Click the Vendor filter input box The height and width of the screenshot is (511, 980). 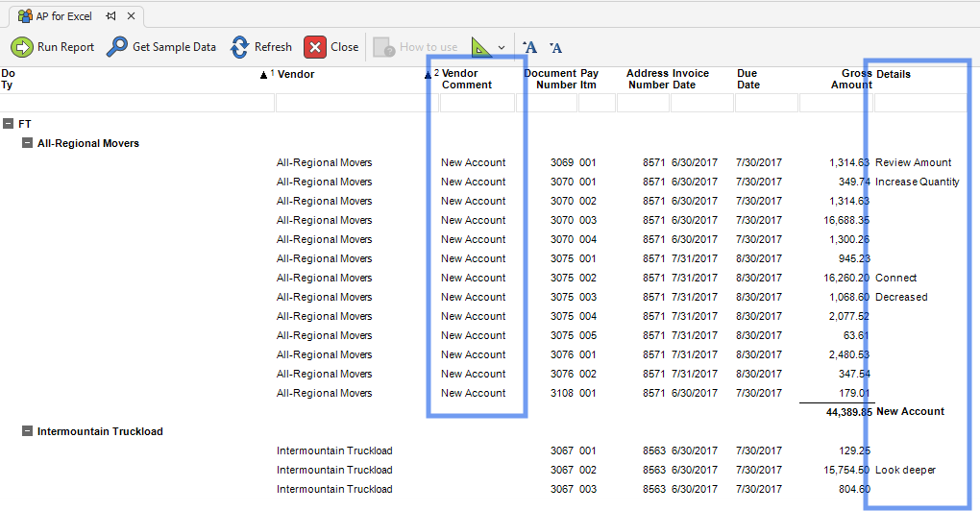pos(356,103)
